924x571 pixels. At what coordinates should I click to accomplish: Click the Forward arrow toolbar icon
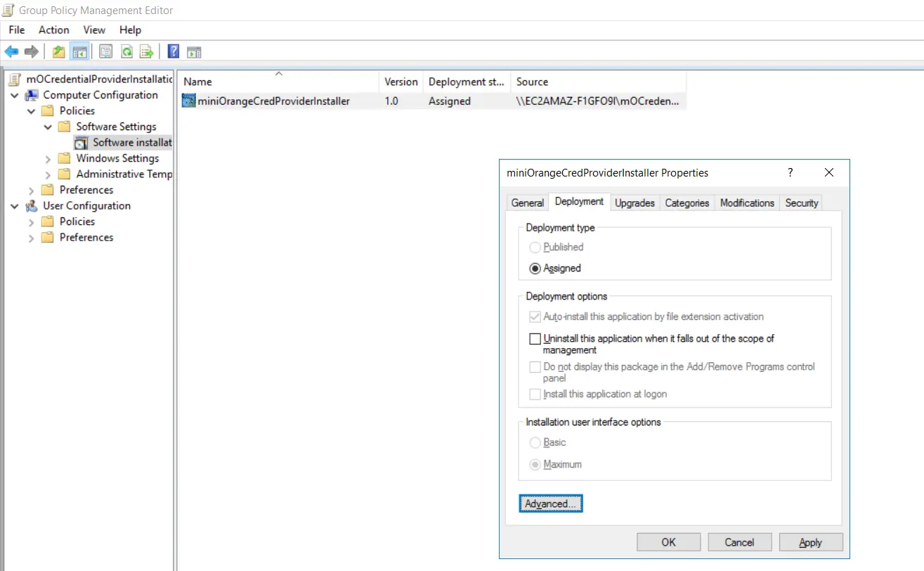click(x=31, y=51)
